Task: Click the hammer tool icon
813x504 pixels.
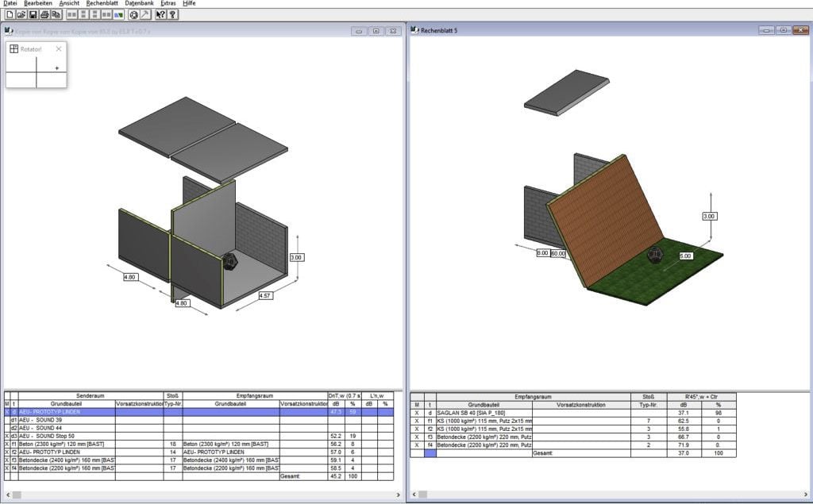Action: pyautogui.click(x=144, y=14)
